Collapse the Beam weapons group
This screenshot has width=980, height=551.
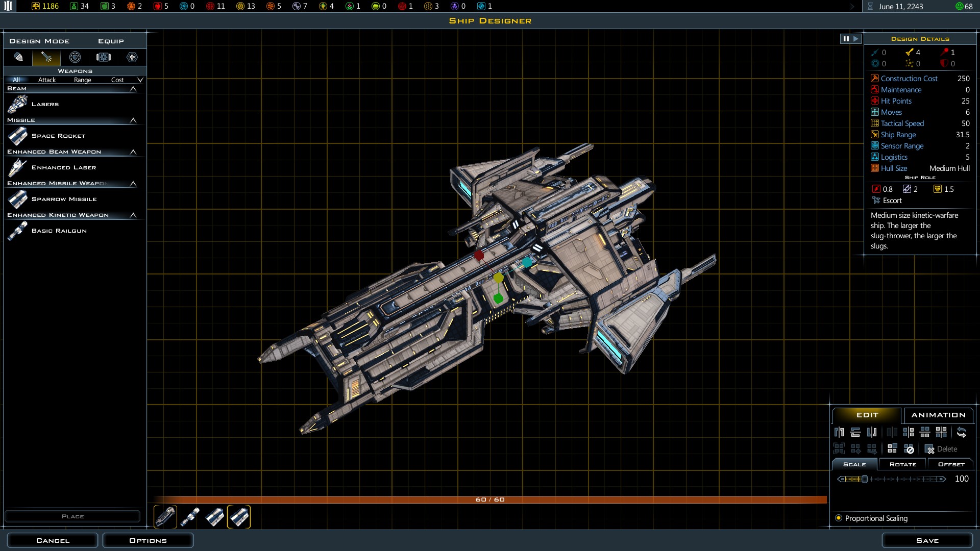(133, 89)
